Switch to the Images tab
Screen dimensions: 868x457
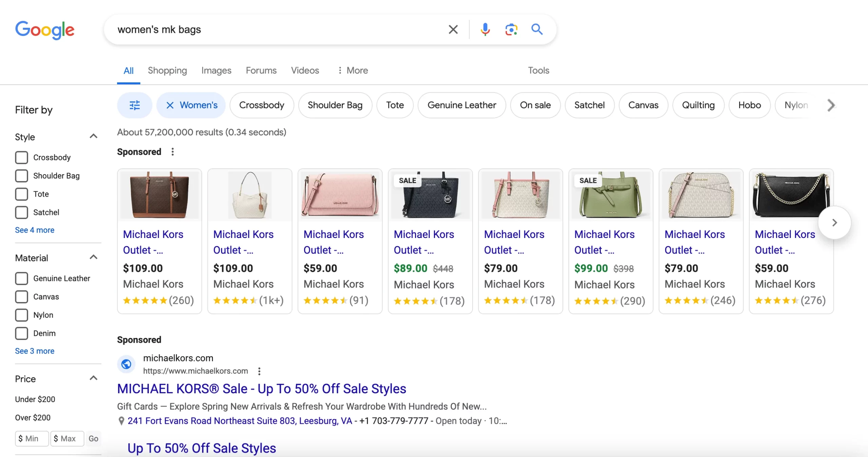click(x=216, y=71)
